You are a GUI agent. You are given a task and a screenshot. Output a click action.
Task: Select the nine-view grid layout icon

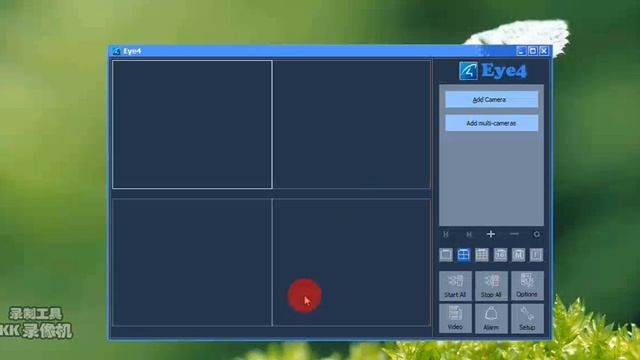click(482, 255)
